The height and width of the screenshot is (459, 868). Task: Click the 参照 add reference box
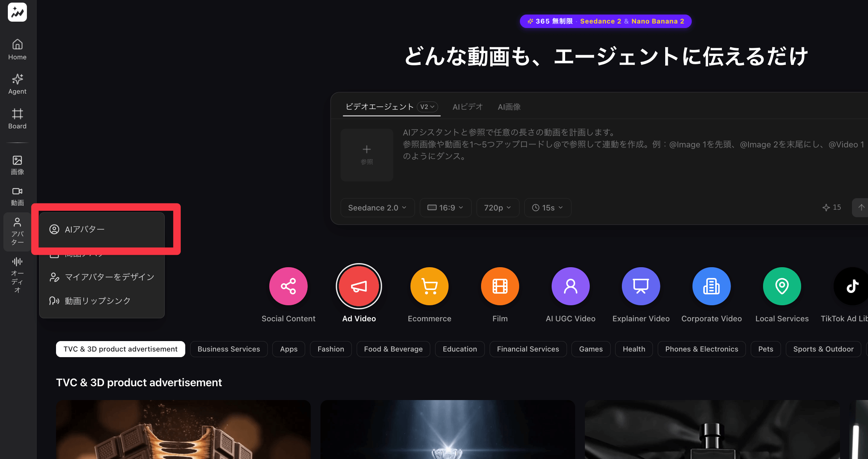click(367, 155)
